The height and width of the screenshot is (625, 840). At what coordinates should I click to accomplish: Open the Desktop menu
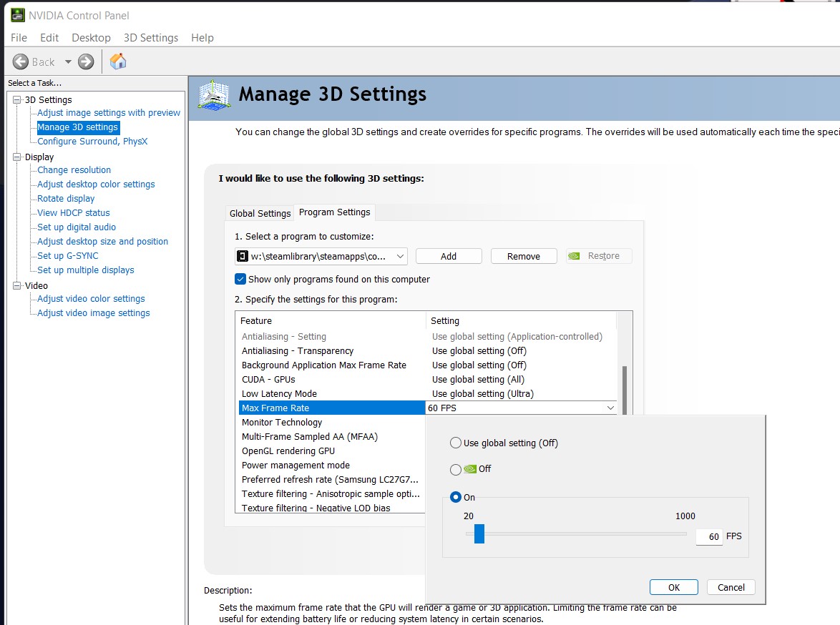coord(91,38)
